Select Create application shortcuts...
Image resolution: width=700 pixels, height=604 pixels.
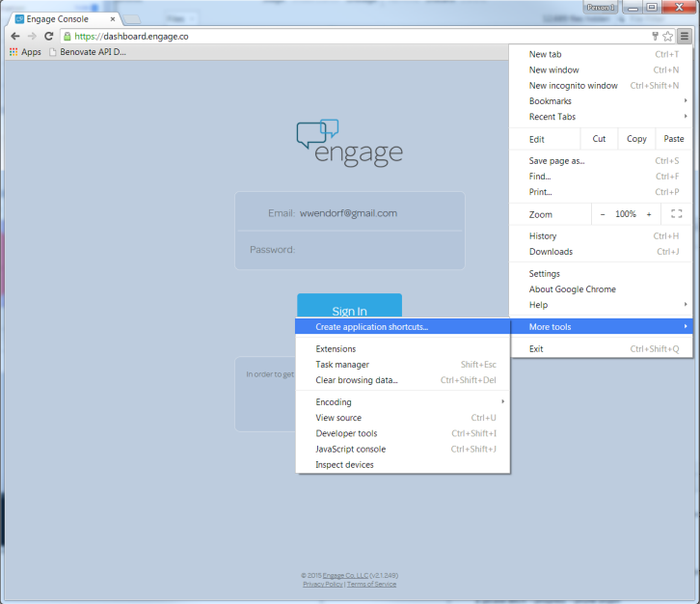[x=403, y=326]
